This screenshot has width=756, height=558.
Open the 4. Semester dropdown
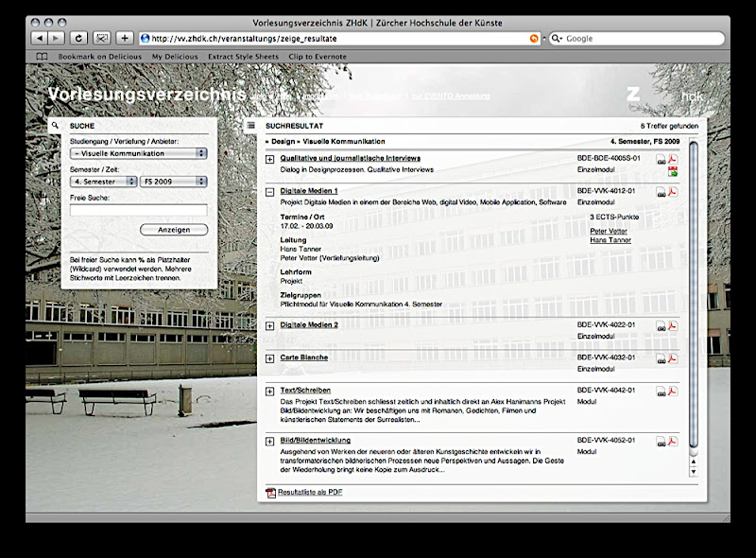coord(103,182)
